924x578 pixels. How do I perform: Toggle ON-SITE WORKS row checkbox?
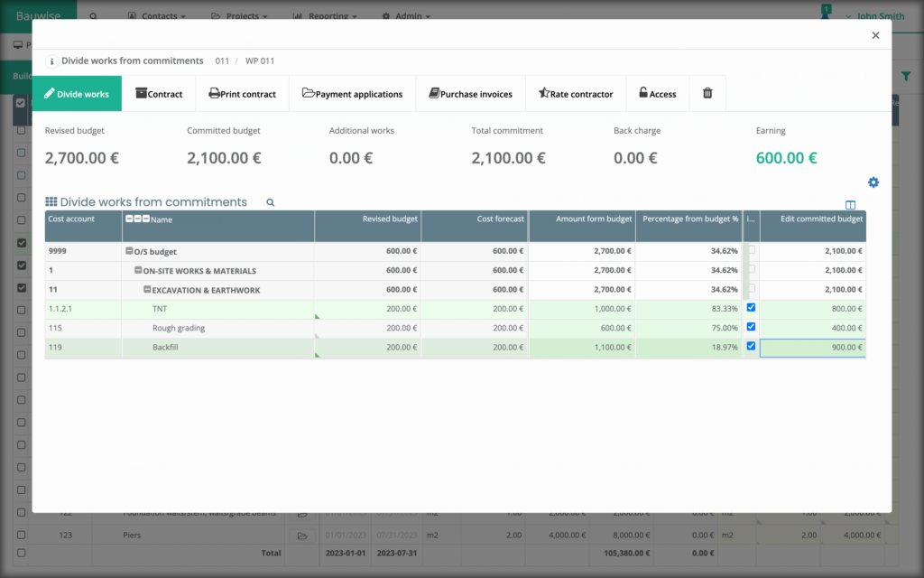coord(752,269)
